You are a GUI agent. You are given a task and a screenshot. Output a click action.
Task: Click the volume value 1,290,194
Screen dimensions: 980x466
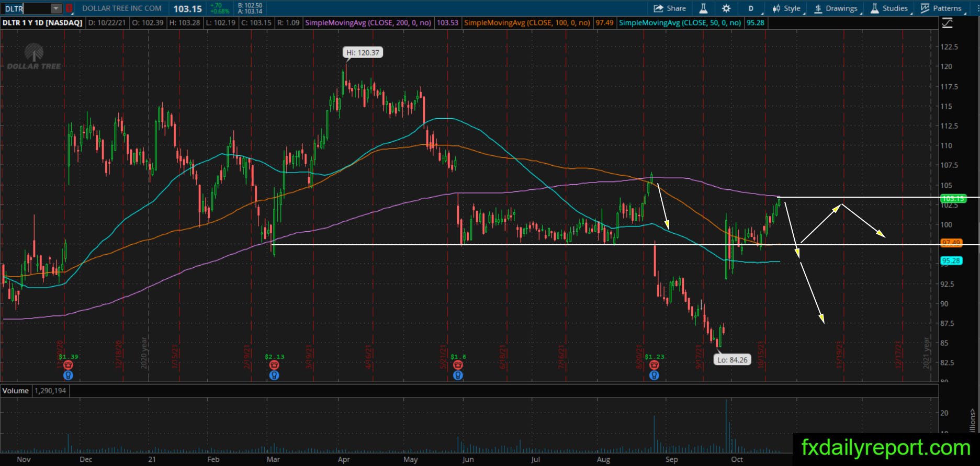pos(51,391)
